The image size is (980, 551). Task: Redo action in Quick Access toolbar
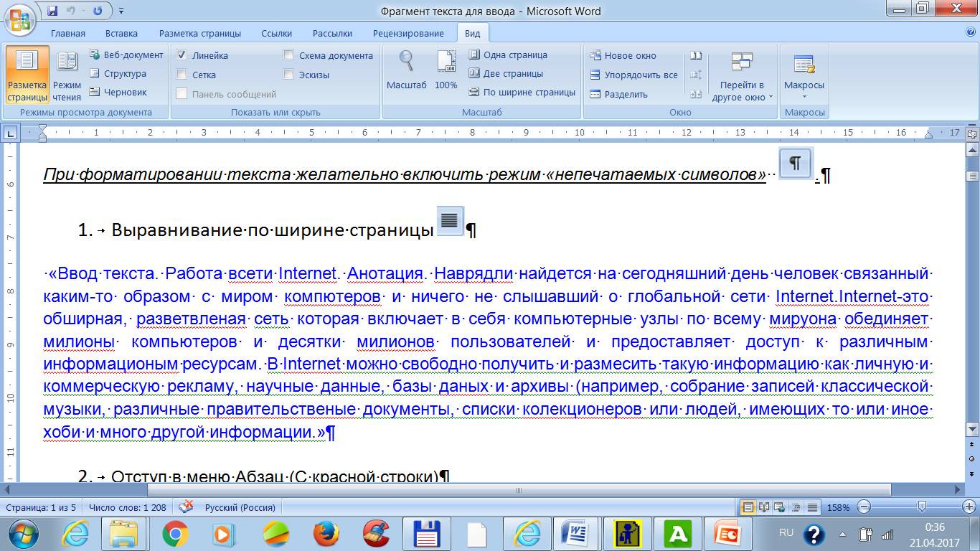click(x=98, y=11)
